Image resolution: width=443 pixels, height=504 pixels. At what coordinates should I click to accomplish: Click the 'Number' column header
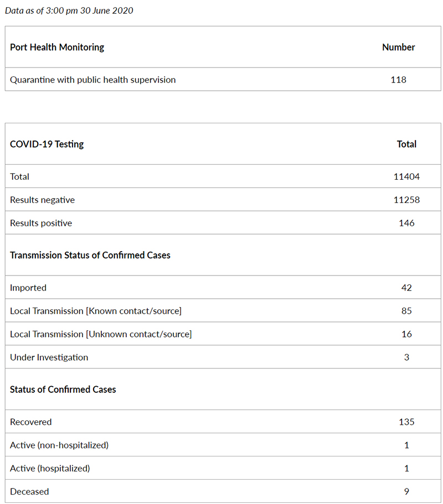coord(398,47)
